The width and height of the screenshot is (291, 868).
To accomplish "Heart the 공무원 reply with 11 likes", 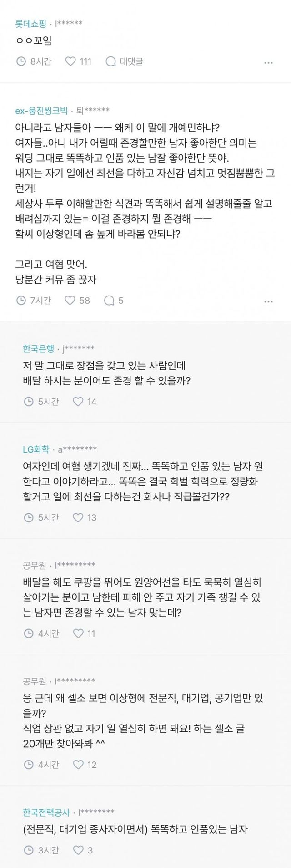I will tap(78, 633).
